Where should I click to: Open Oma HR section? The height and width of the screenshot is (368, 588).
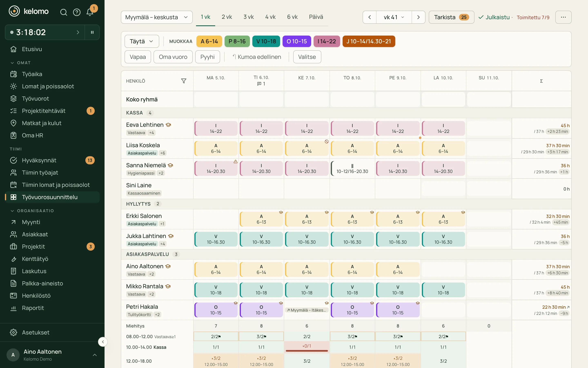[x=52, y=135]
